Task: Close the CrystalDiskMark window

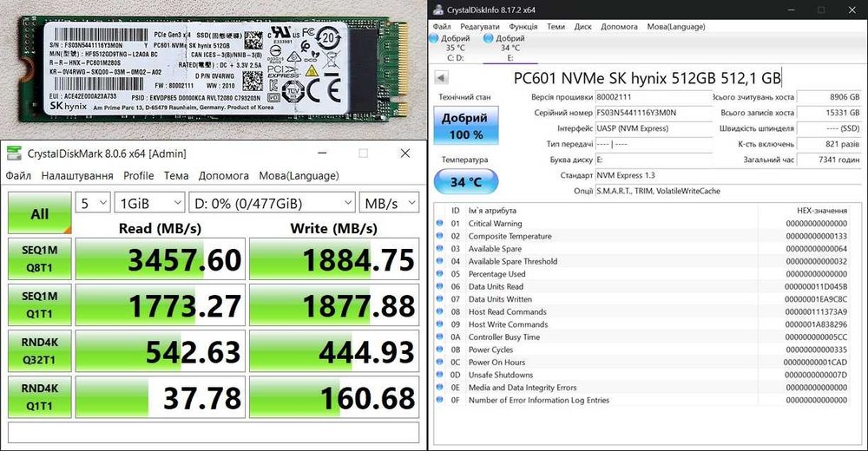Action: 405,154
